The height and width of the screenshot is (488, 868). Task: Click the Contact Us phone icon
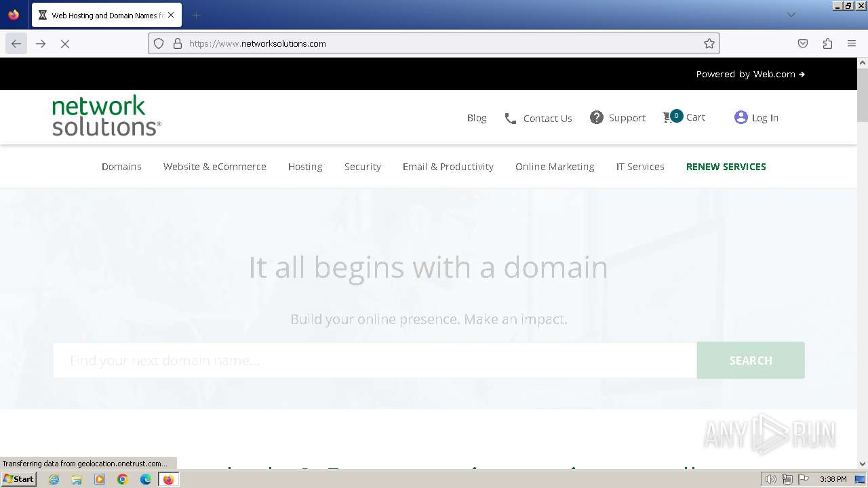[511, 119]
